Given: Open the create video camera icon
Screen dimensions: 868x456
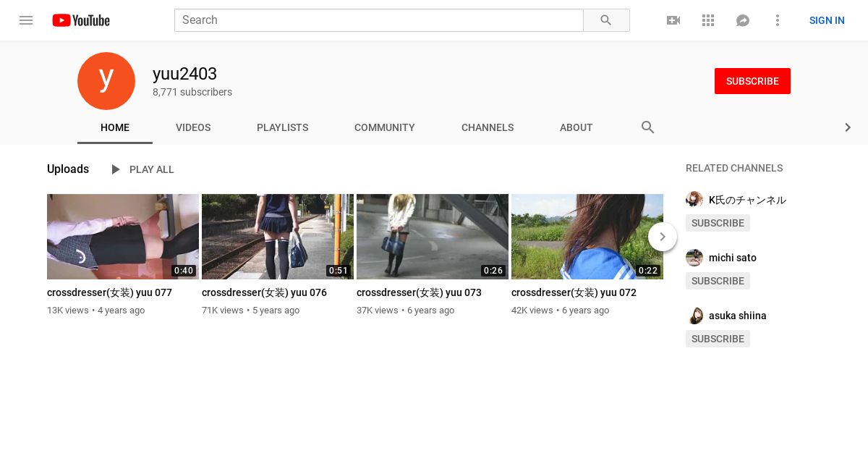Looking at the screenshot, I should pos(673,20).
